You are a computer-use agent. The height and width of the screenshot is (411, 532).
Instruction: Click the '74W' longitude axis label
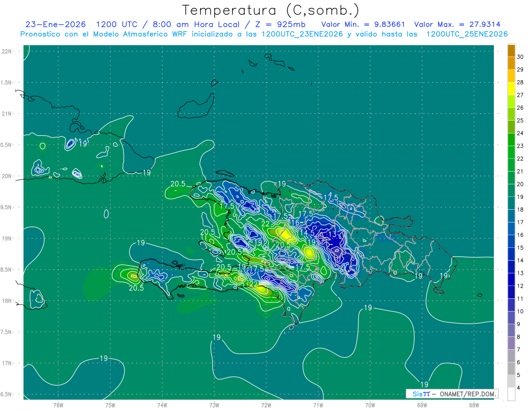[162, 405]
